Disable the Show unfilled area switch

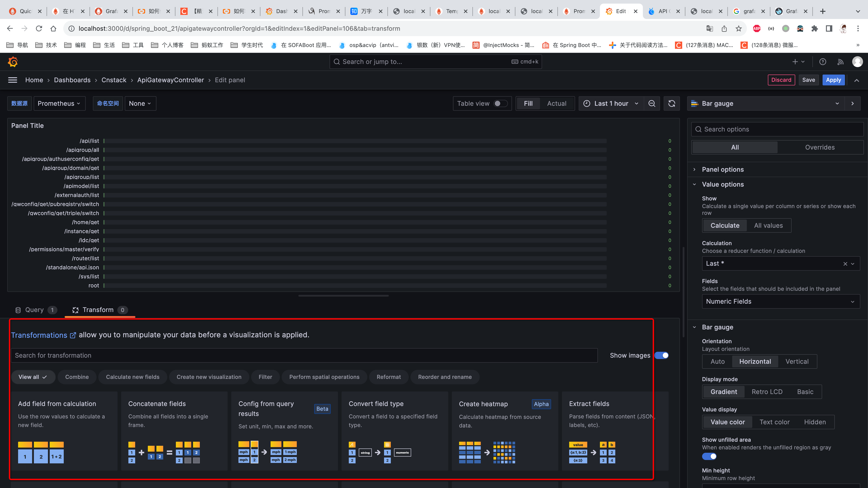pyautogui.click(x=709, y=456)
